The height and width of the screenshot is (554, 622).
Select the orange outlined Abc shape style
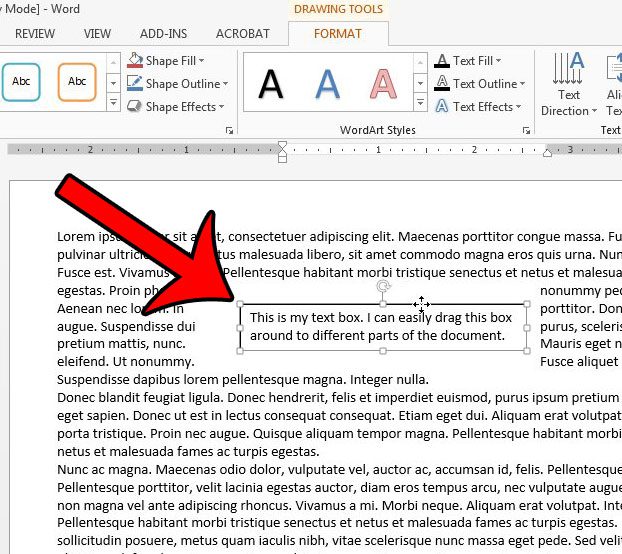[77, 82]
